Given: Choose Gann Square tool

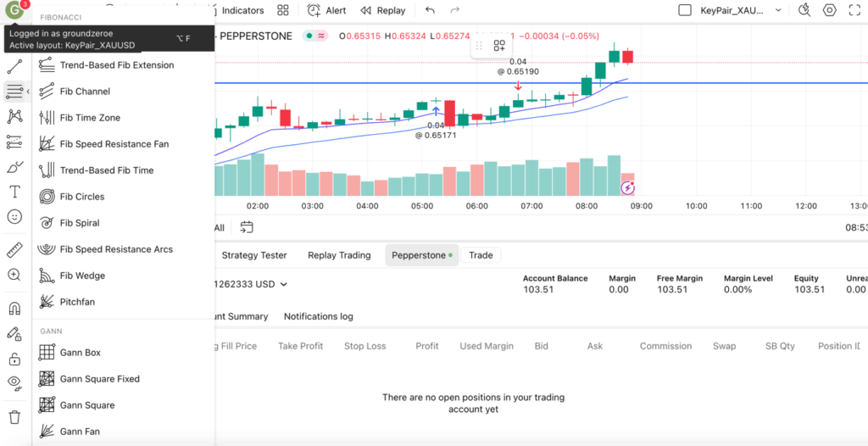Looking at the screenshot, I should coord(123,405).
